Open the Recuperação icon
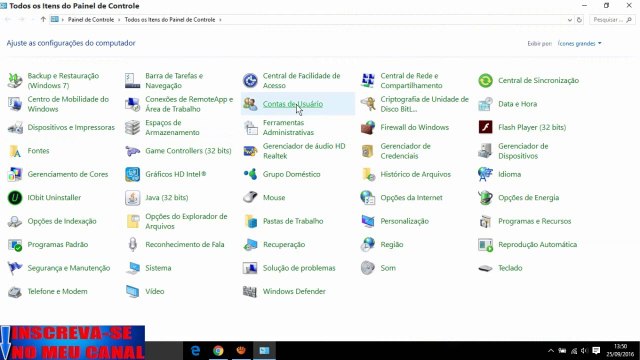 click(x=250, y=244)
